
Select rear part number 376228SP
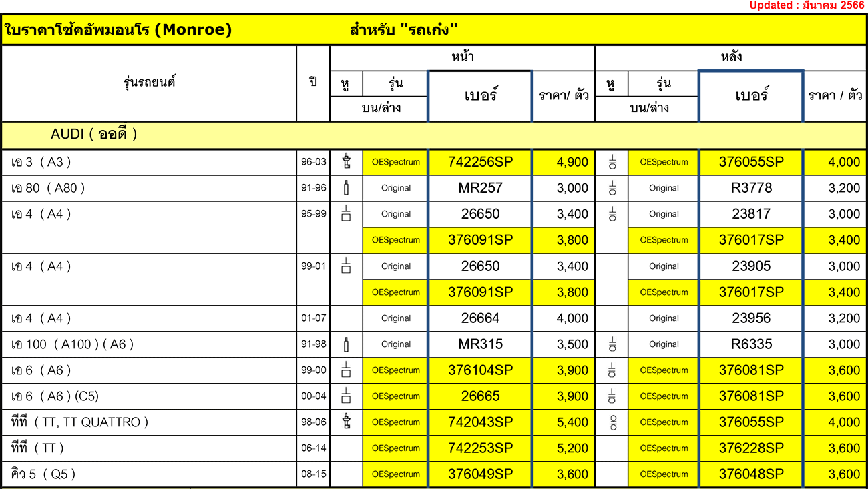751,448
